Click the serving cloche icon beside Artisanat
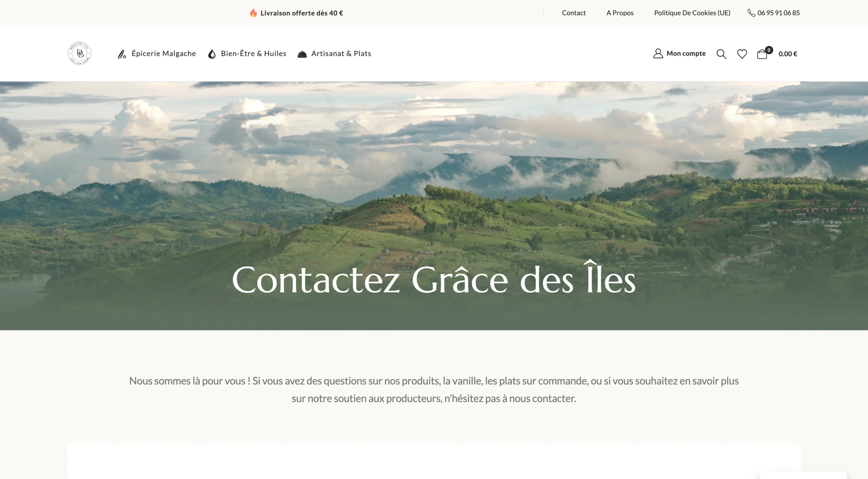868x479 pixels. click(302, 54)
